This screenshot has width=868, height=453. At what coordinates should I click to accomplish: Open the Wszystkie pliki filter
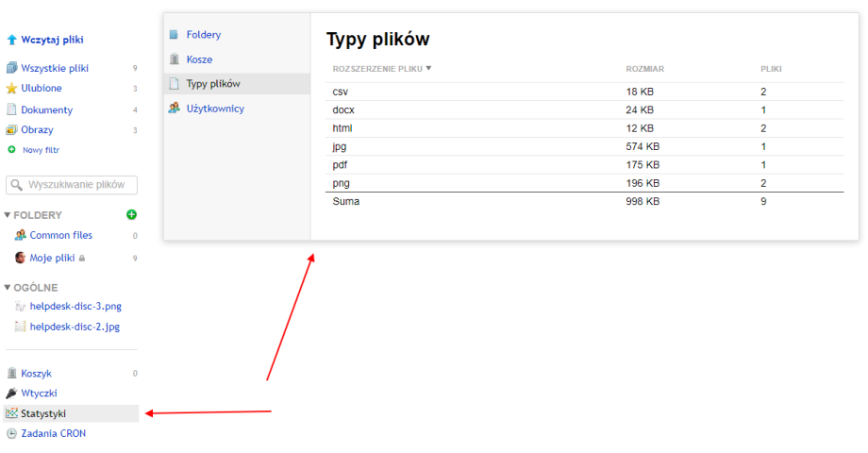[54, 68]
